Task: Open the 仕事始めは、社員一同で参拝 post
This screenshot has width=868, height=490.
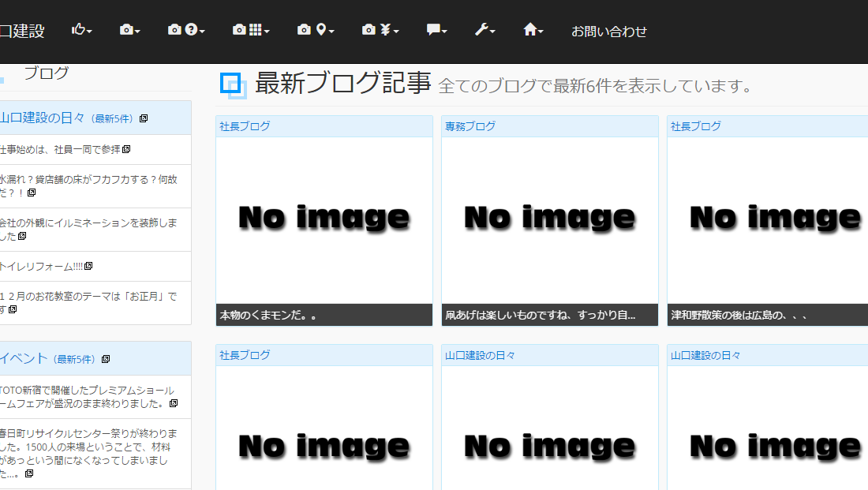Action: [x=60, y=149]
